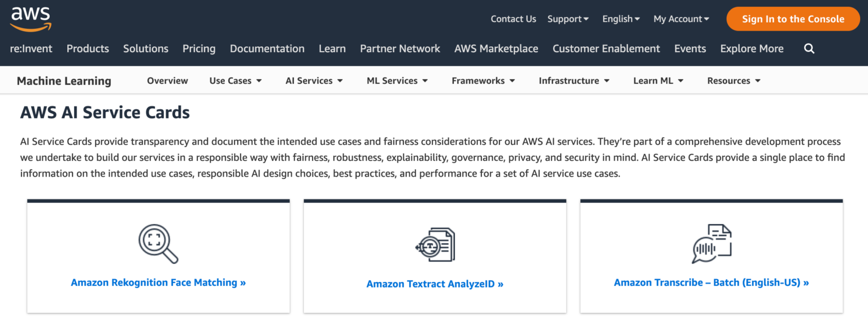The width and height of the screenshot is (868, 326).
Task: Expand the My Account dropdown
Action: point(680,19)
